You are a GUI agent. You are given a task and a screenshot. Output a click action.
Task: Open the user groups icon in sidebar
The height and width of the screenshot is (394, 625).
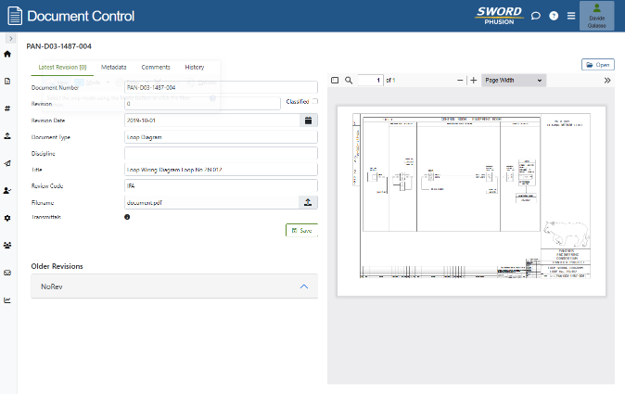tap(7, 245)
